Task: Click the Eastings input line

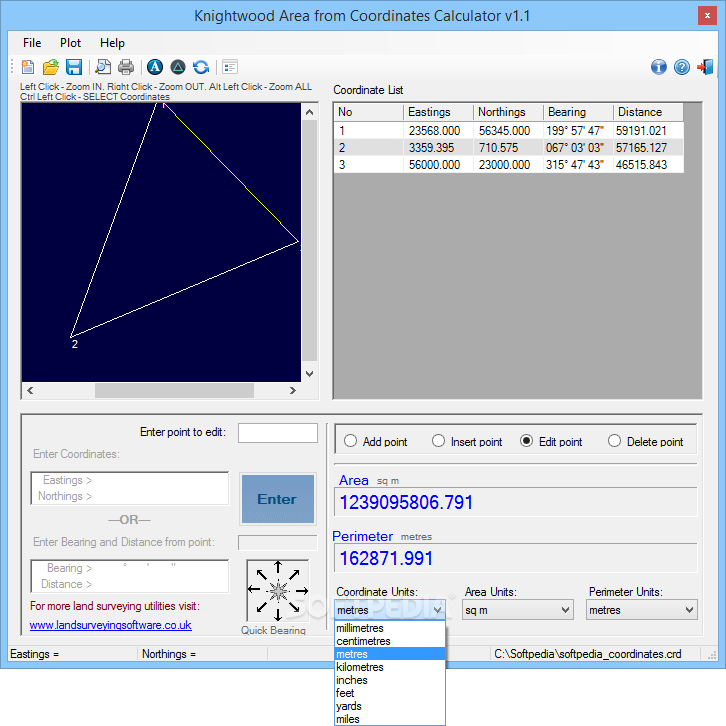Action: tap(130, 480)
